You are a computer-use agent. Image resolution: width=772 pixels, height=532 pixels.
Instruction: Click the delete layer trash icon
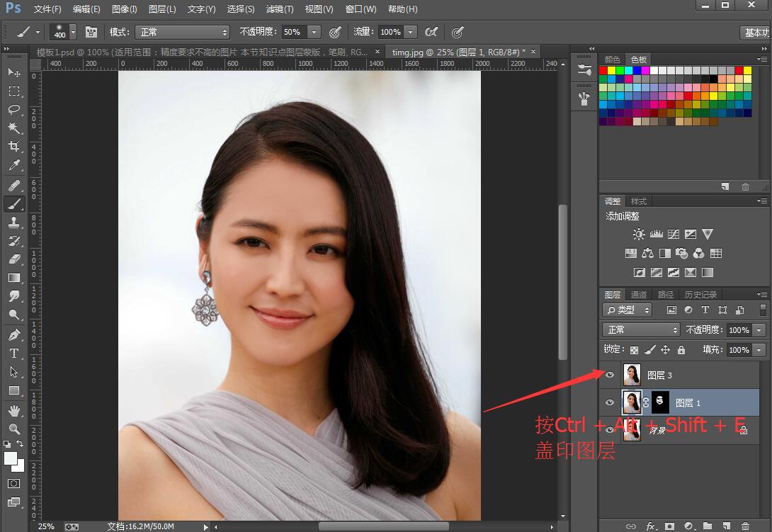[745, 526]
